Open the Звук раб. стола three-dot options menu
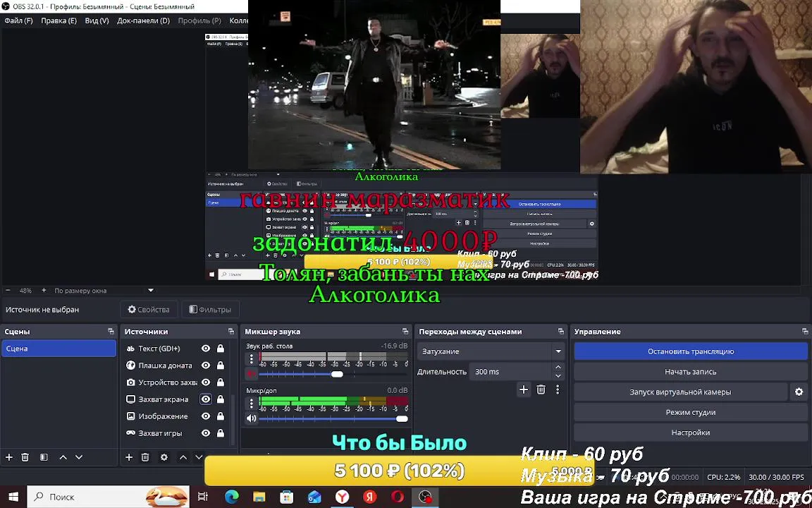Viewport: 812px width, 508px height. click(x=252, y=358)
